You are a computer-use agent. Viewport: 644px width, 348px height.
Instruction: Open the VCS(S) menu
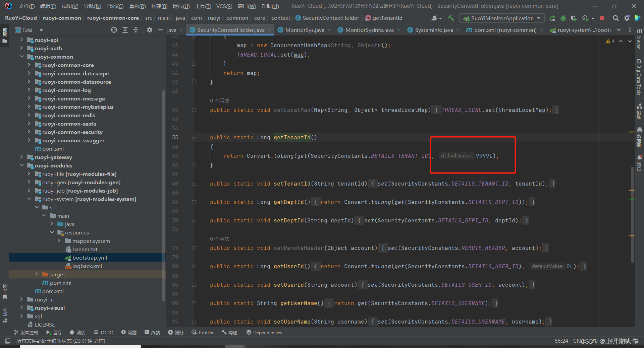click(224, 6)
